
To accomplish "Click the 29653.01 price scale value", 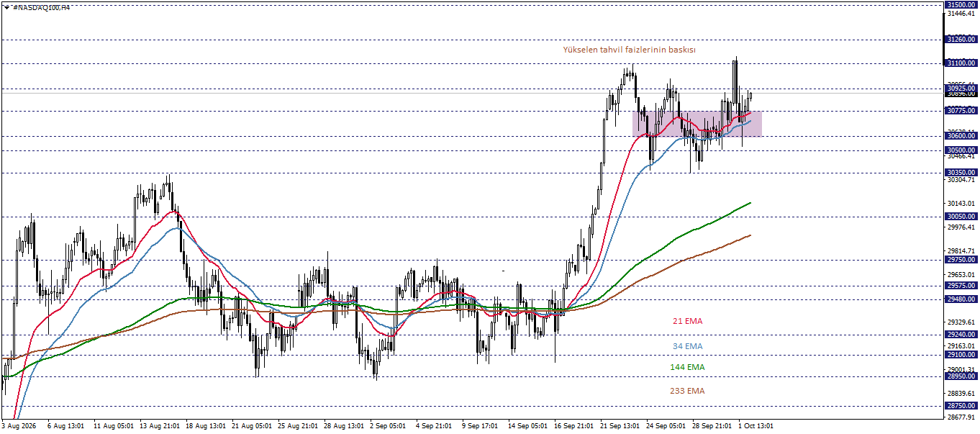I will [961, 275].
